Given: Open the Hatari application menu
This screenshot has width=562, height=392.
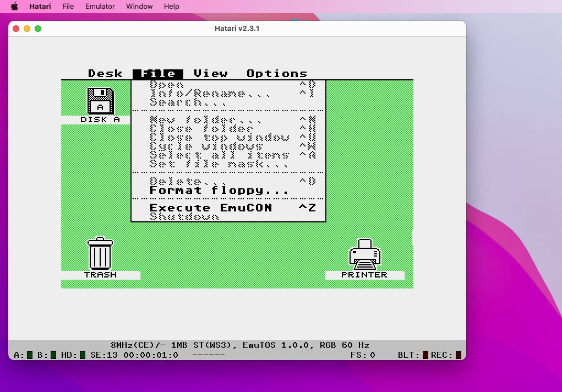Looking at the screenshot, I should 40,7.
